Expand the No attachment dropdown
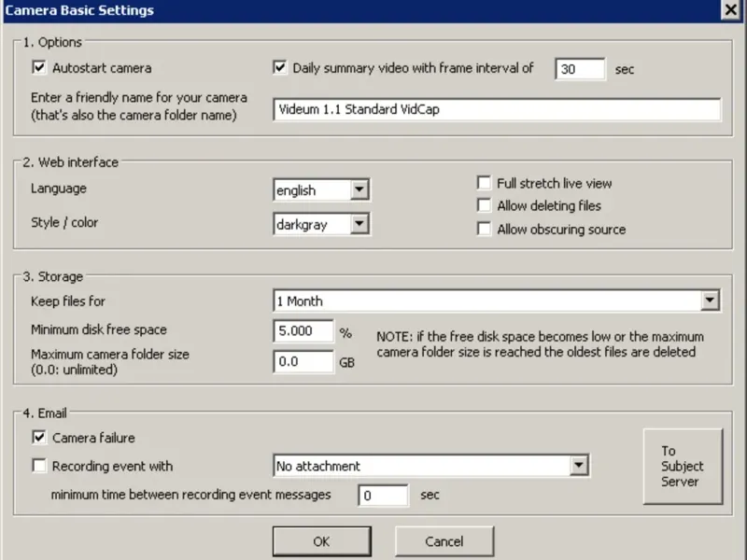Screen dimensions: 747x560 579,466
